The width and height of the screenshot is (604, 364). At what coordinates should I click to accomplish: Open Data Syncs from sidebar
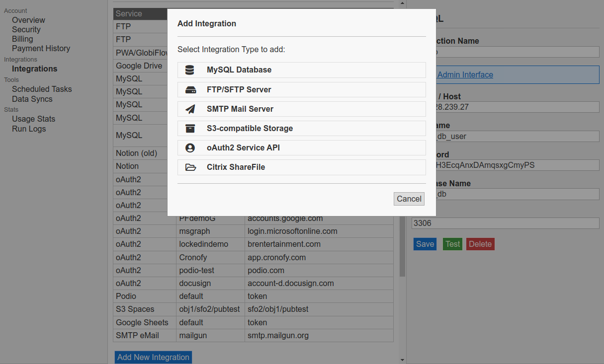pos(32,99)
